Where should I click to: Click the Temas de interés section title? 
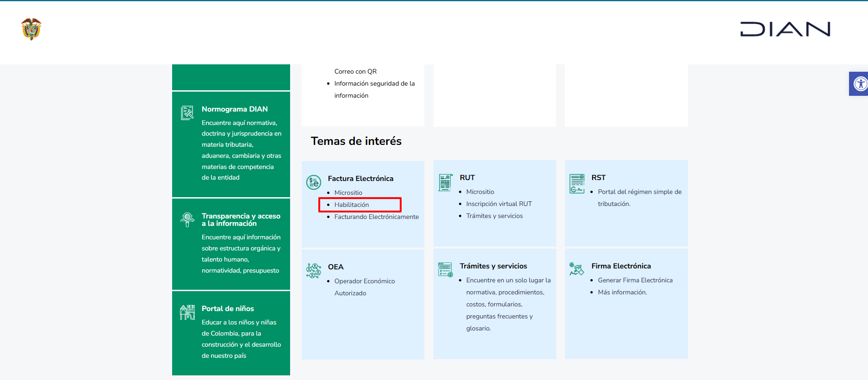[x=356, y=141]
